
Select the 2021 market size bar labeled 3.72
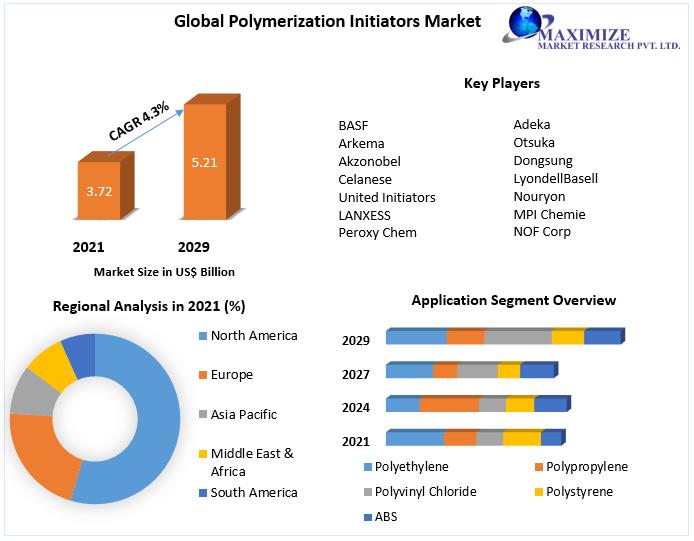point(105,186)
